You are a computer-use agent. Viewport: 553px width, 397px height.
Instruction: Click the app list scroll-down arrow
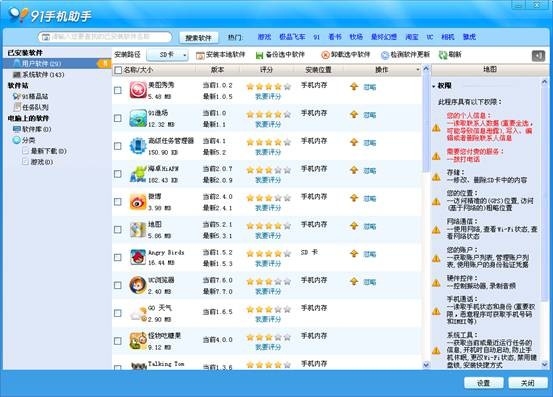click(x=426, y=365)
